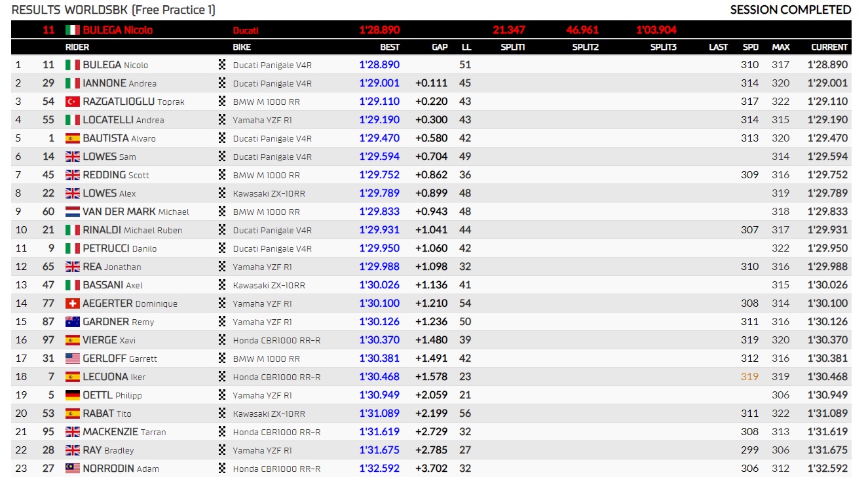Click Malaysian flag beside NORRODIN Adam
Viewport: 868px width, 483px height.
coord(73,469)
